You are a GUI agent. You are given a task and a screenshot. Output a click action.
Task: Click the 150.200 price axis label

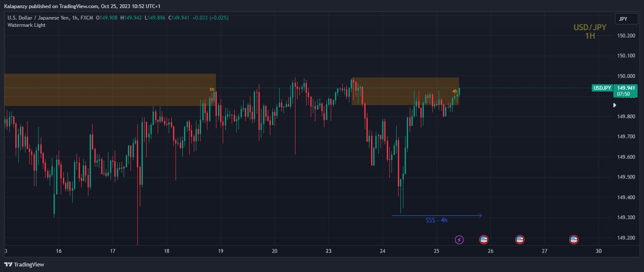626,36
